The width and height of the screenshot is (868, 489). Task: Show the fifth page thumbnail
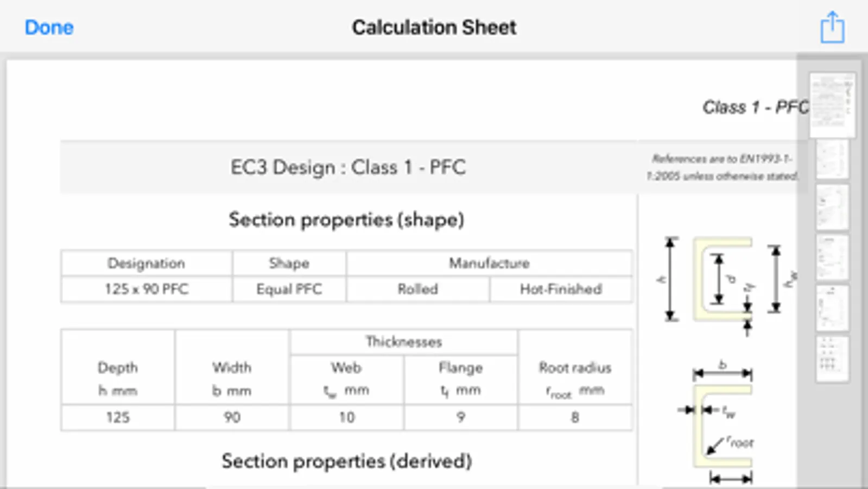[832, 308]
